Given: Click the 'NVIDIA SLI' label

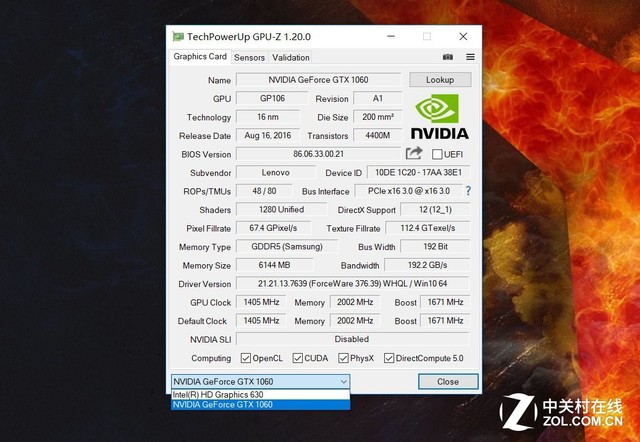Looking at the screenshot, I should coord(211,340).
